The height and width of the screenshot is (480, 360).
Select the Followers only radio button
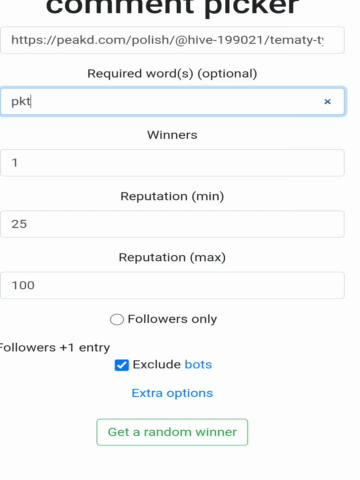pyautogui.click(x=117, y=319)
